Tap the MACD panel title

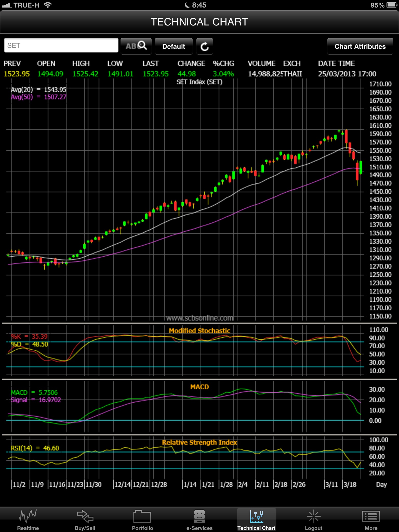coord(199,387)
